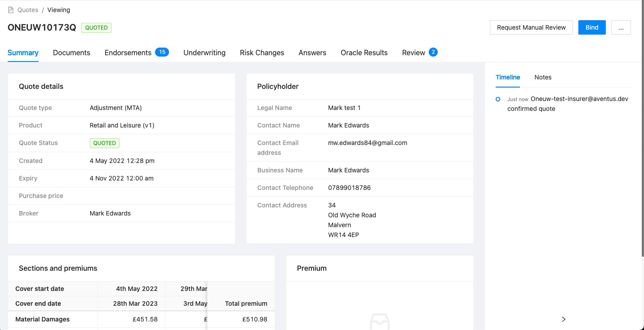This screenshot has height=330, width=644.
Task: Click the Endorsements count badge 15
Action: [x=162, y=52]
